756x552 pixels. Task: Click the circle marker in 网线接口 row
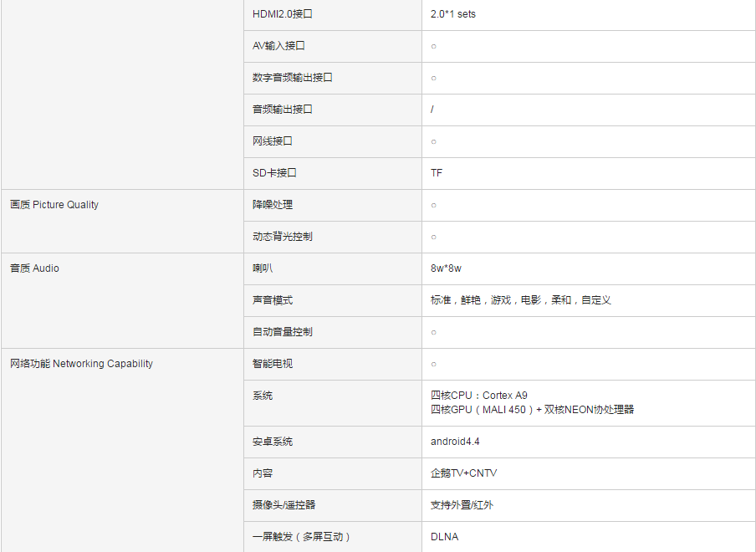coord(433,141)
